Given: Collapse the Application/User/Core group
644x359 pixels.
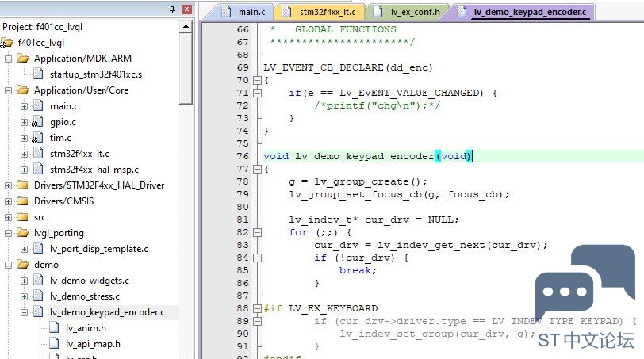Looking at the screenshot, I should 8,90.
